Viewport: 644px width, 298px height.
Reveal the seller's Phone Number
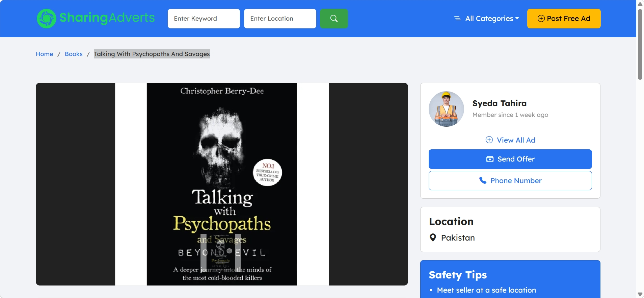pos(510,180)
